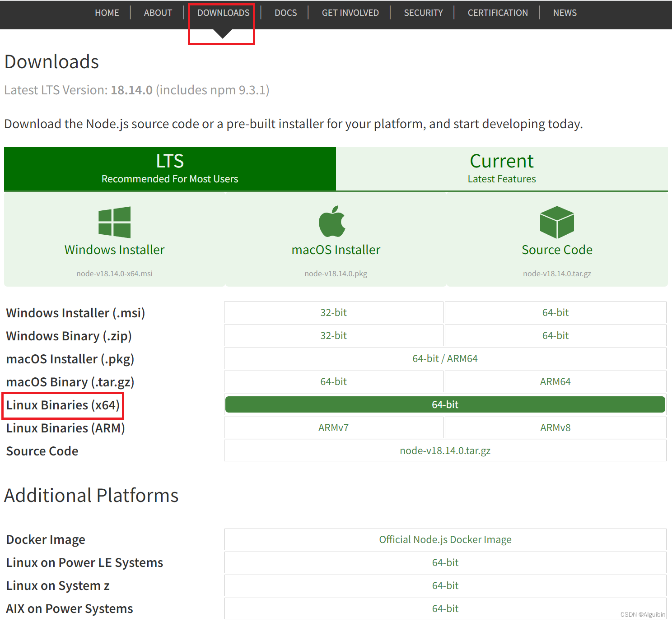672x622 pixels.
Task: Download Linux Binaries (x64) 64-bit
Action: (445, 404)
